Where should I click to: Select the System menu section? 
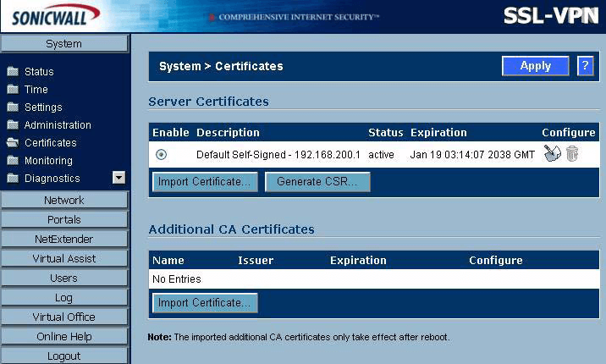click(x=64, y=43)
